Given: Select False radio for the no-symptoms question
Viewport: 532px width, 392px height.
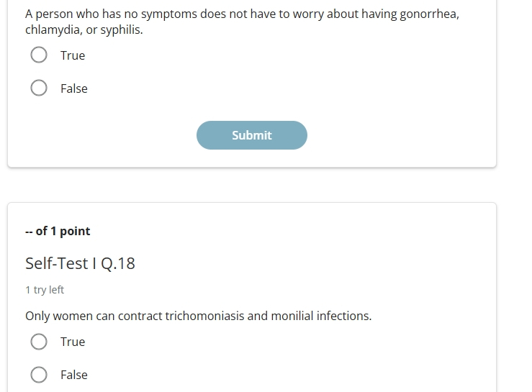Looking at the screenshot, I should tap(39, 88).
